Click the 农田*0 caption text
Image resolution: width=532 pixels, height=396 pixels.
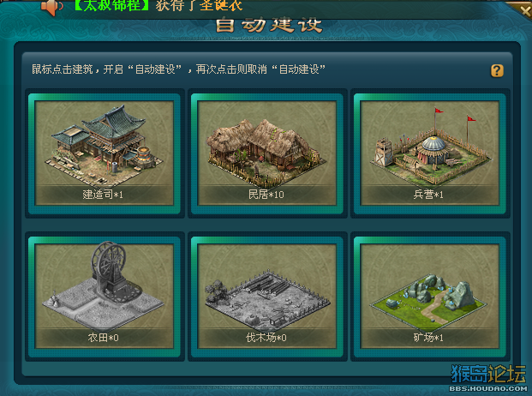click(103, 338)
